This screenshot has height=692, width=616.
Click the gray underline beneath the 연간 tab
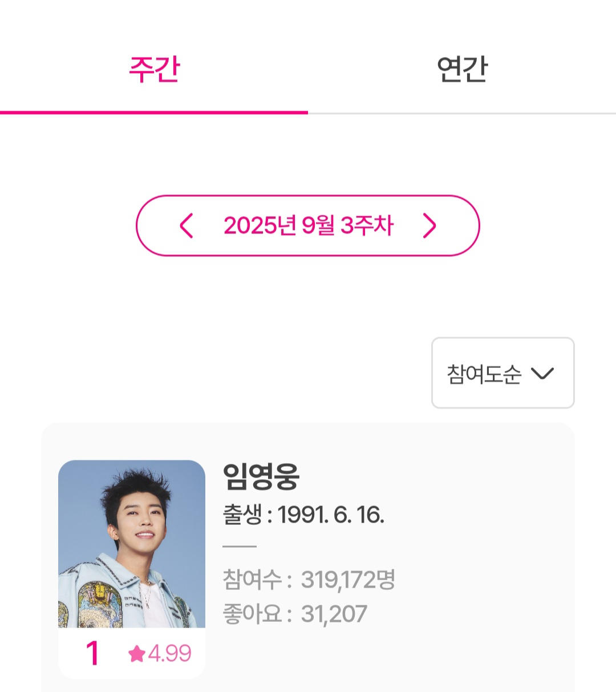462,113
